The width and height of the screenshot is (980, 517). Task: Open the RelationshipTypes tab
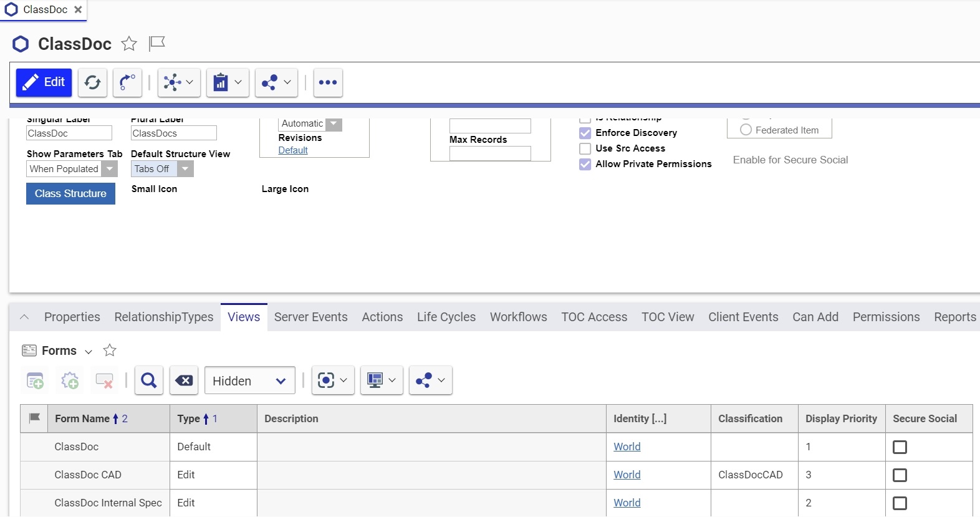tap(164, 317)
